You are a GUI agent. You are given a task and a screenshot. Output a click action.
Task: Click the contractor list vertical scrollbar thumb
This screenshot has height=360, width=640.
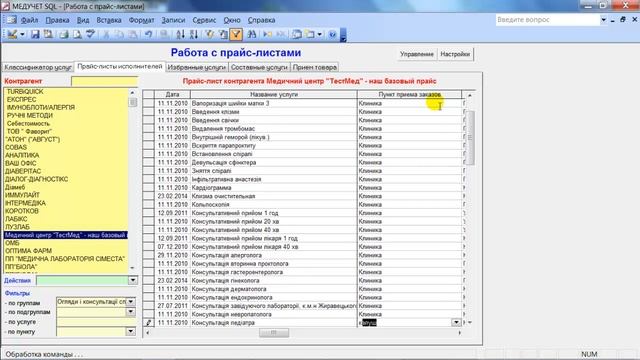coord(133,102)
